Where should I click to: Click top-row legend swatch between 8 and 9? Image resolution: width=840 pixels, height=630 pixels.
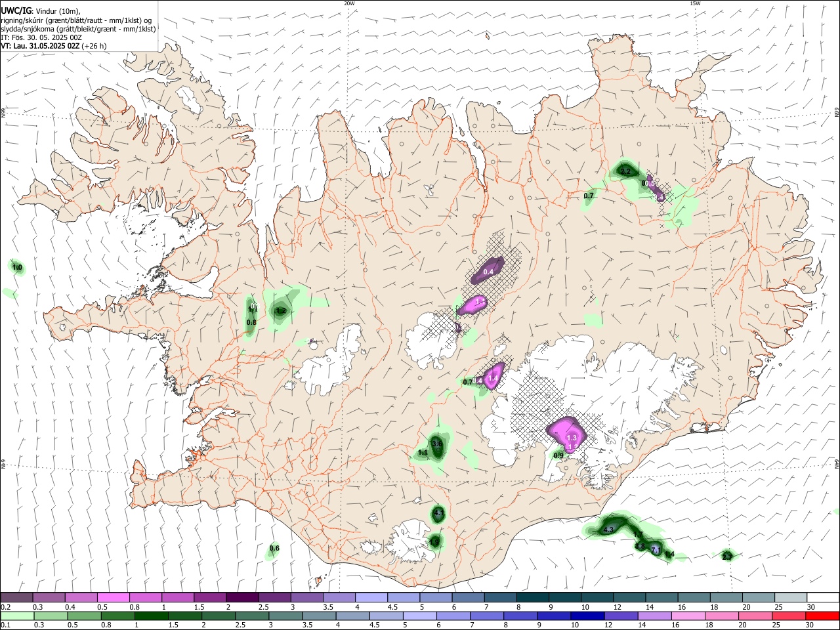tap(533, 598)
